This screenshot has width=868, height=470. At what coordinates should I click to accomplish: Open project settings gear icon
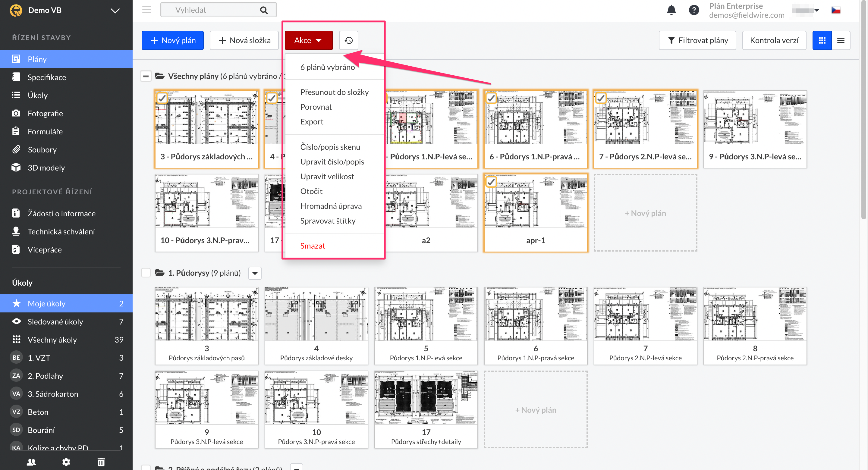(x=66, y=462)
